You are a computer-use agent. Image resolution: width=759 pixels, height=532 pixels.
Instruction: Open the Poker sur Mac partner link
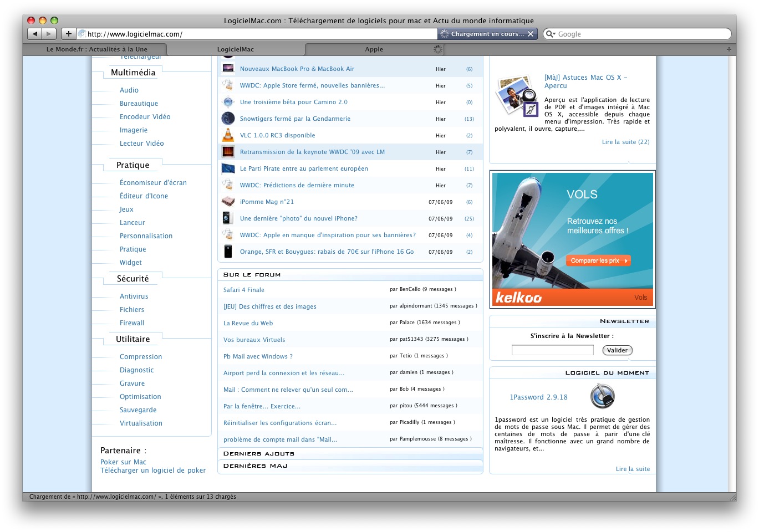click(x=123, y=462)
